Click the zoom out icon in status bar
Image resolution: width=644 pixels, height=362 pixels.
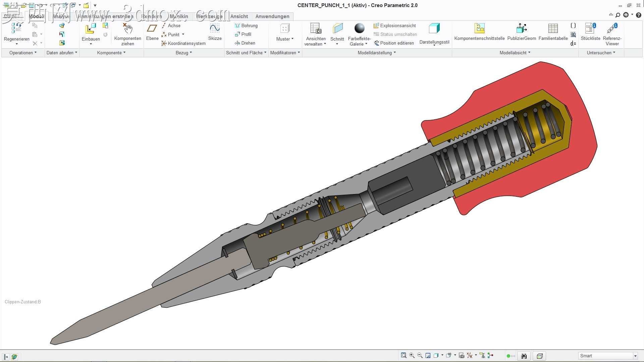(420, 356)
